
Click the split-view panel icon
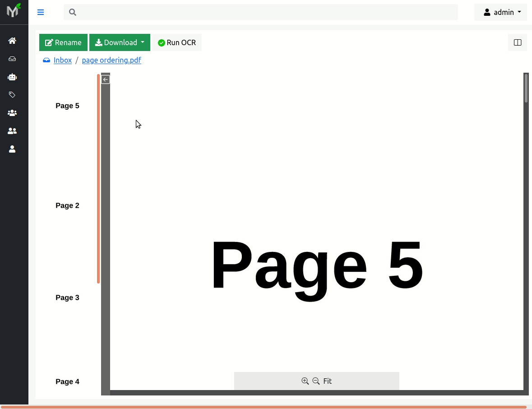pos(517,42)
